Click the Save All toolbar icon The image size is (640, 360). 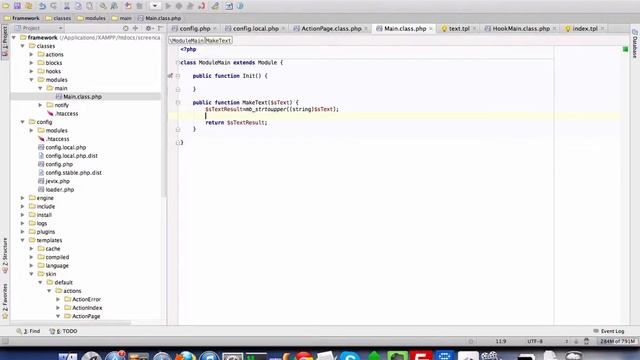click(17, 6)
